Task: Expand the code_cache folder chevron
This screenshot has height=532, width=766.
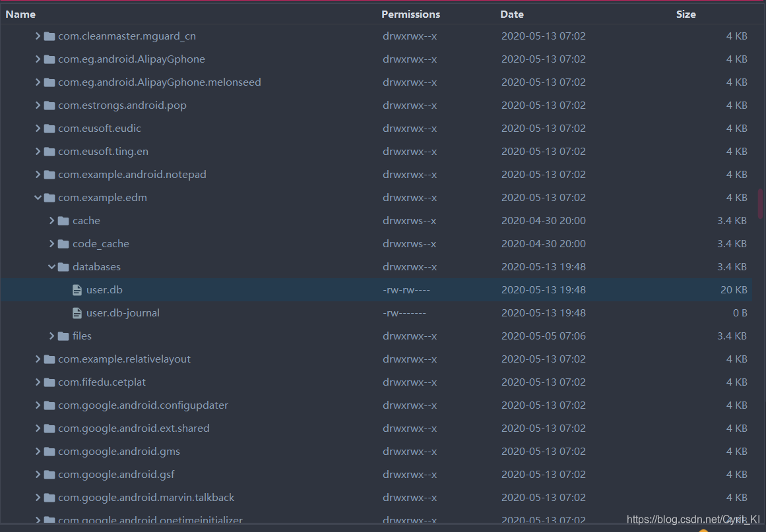Action: pos(51,243)
